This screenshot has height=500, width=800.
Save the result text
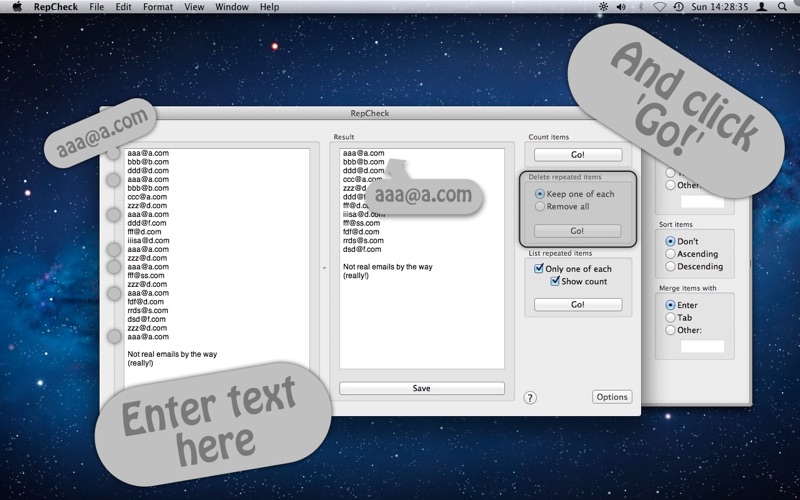pyautogui.click(x=421, y=388)
